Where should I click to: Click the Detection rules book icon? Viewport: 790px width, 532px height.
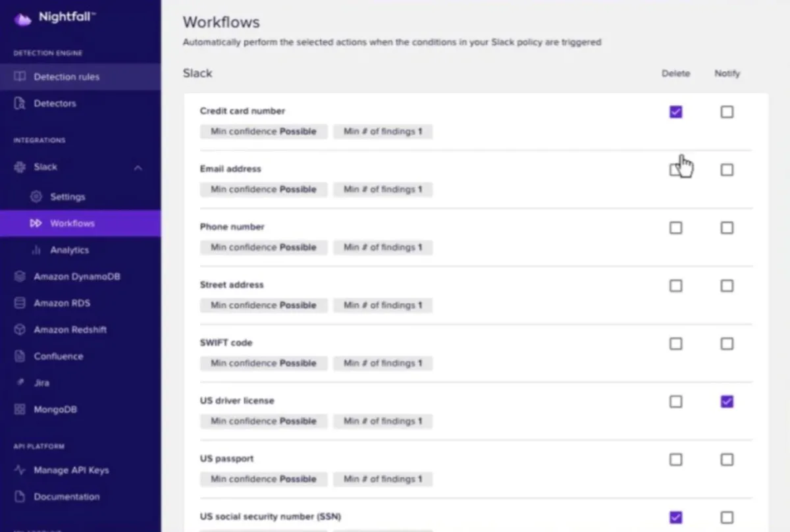pos(20,77)
